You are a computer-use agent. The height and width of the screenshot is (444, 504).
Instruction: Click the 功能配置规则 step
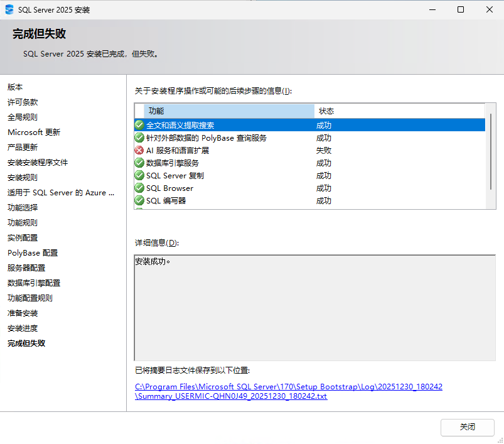point(30,298)
